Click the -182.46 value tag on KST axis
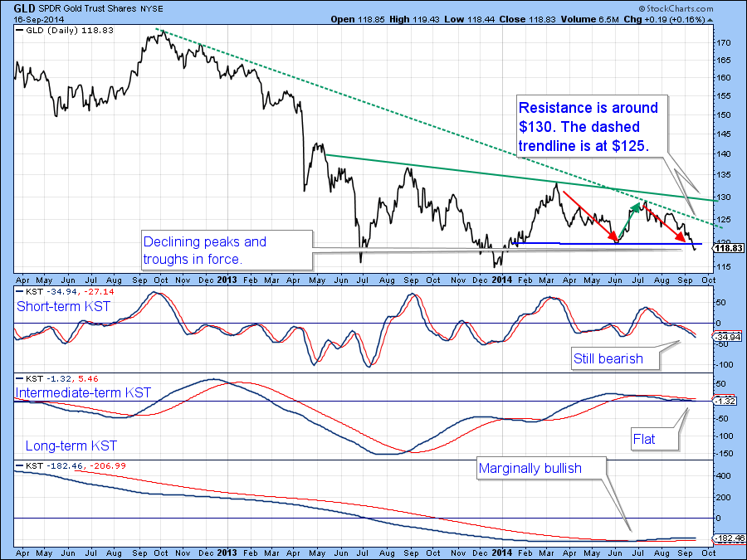 (729, 538)
